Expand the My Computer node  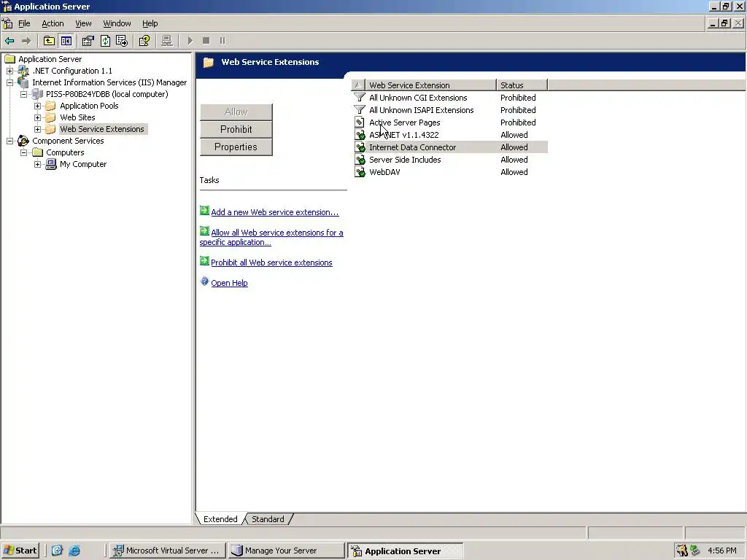(x=38, y=164)
